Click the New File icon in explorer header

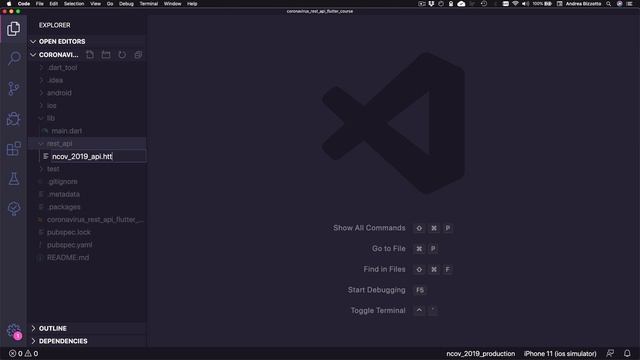click(x=90, y=55)
